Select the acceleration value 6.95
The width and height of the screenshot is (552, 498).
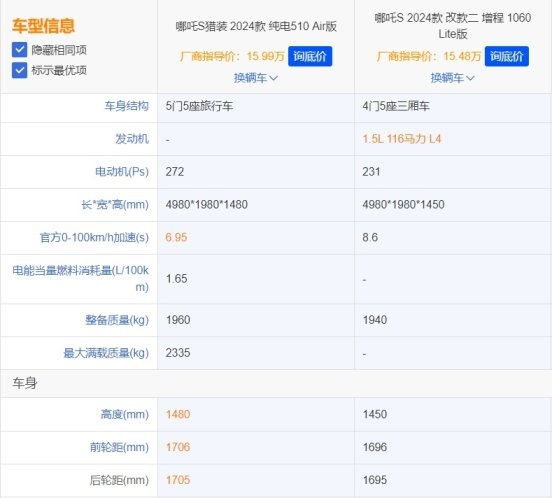tap(176, 237)
